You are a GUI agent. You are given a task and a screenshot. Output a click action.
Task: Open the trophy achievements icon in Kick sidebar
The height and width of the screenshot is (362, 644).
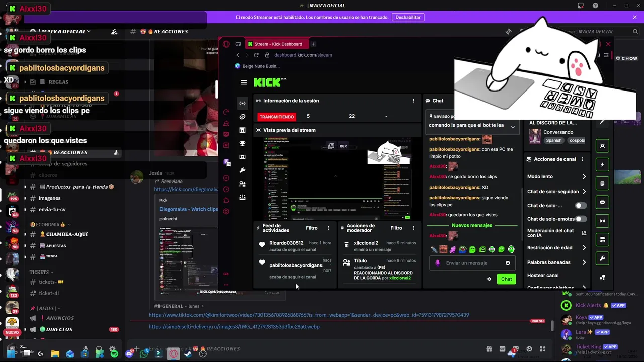(x=243, y=143)
